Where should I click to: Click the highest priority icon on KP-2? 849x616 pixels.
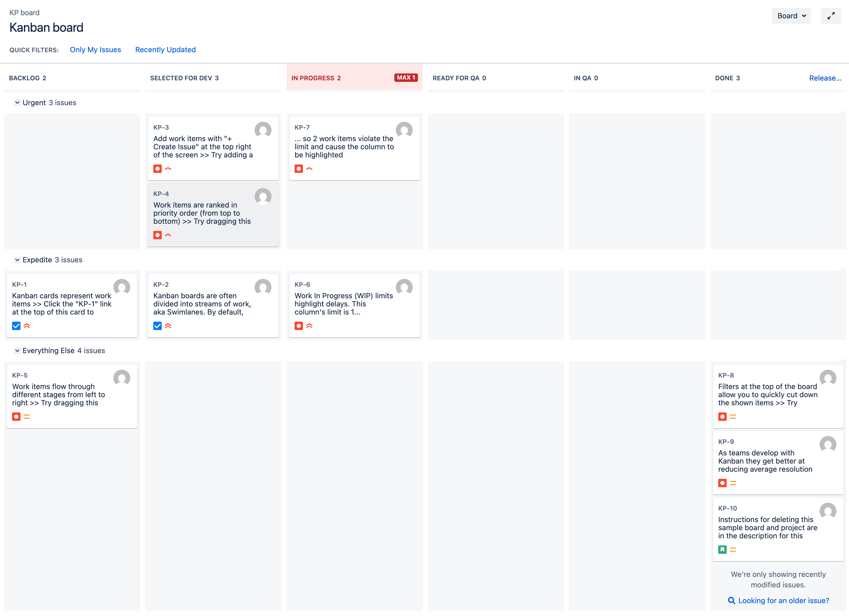(168, 326)
